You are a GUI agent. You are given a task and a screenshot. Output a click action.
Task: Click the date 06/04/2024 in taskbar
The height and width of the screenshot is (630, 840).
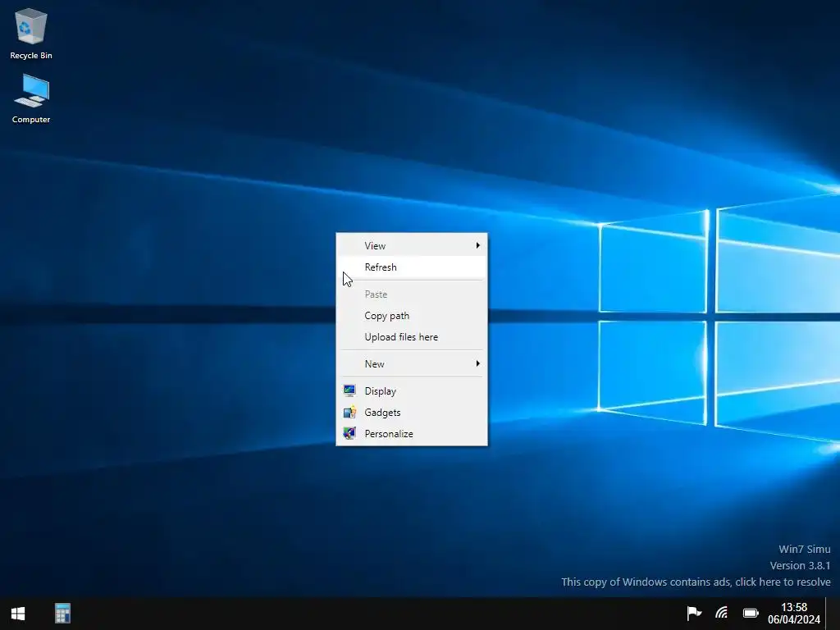point(794,620)
